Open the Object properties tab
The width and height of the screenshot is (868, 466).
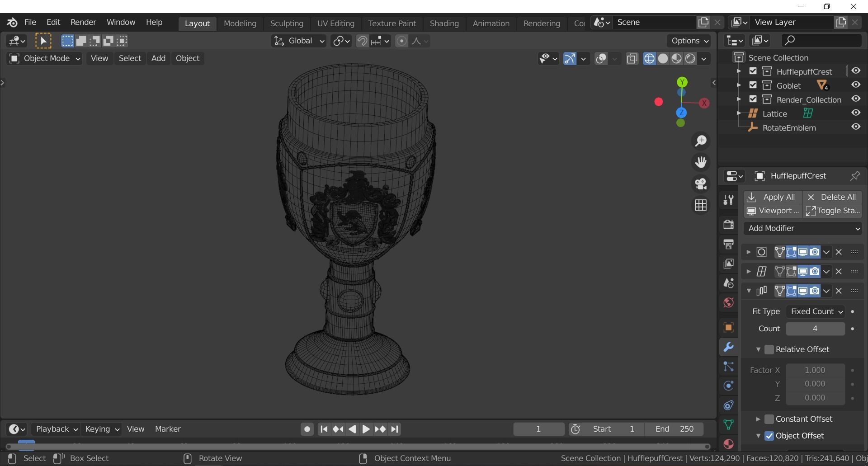coord(728,327)
